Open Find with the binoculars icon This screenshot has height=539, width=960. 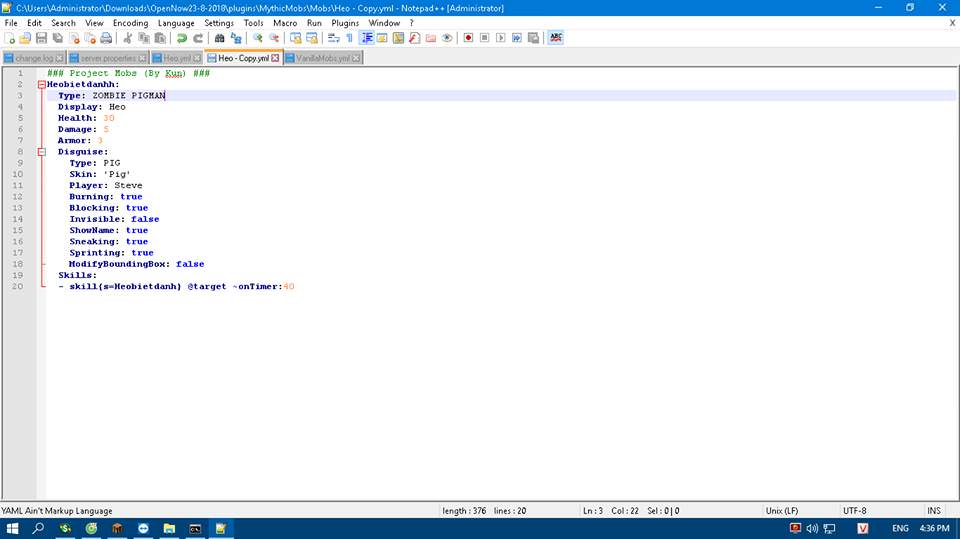click(x=220, y=38)
